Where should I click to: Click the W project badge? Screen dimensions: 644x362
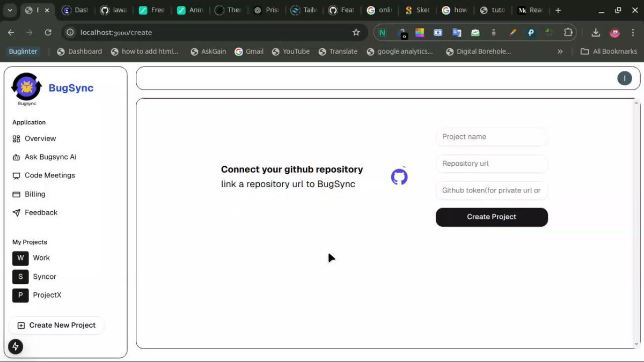pyautogui.click(x=20, y=258)
